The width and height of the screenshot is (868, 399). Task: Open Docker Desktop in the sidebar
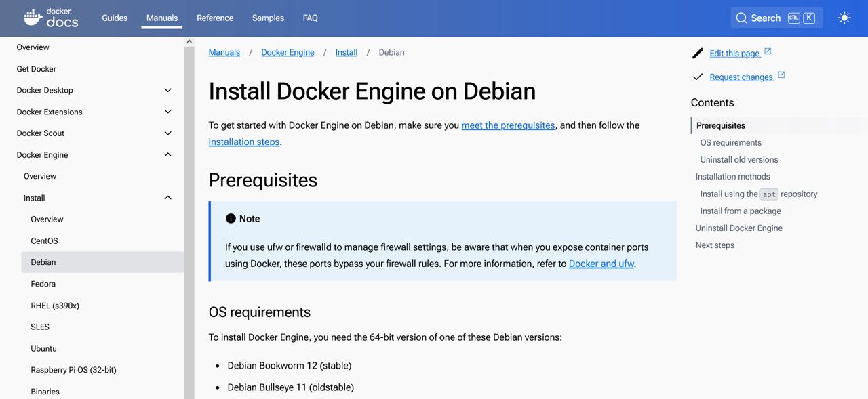[45, 90]
